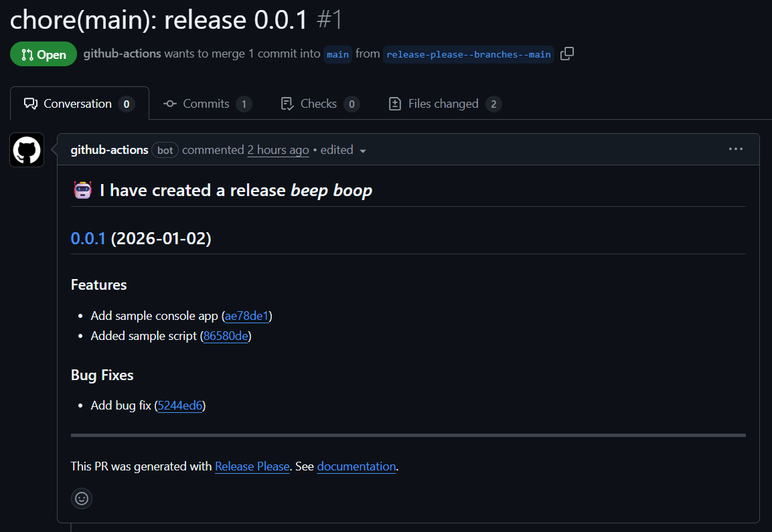Open the Checks tab

pyautogui.click(x=319, y=104)
